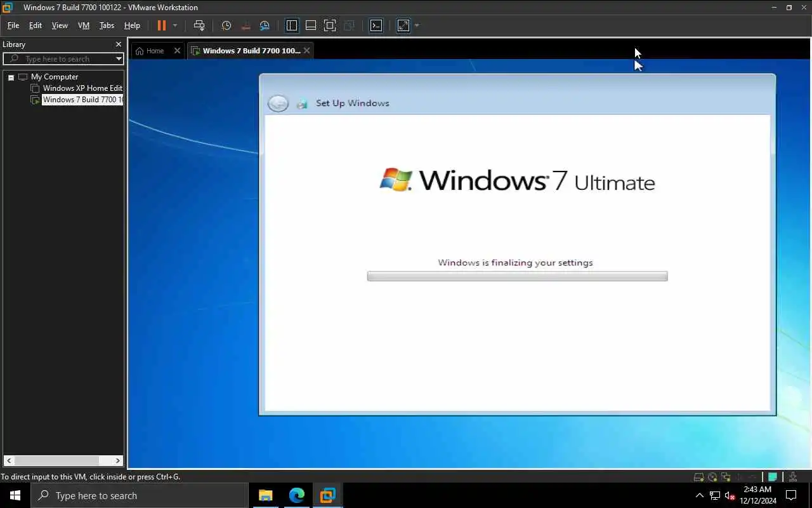Screen dimensions: 812x508
Task: Close the Library panel
Action: coord(118,44)
